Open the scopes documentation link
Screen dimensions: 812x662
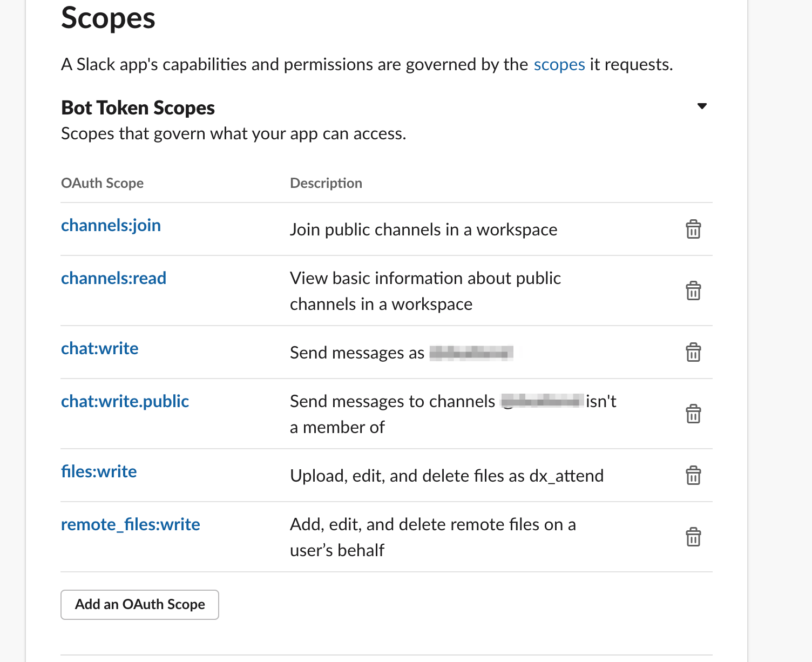pos(559,64)
